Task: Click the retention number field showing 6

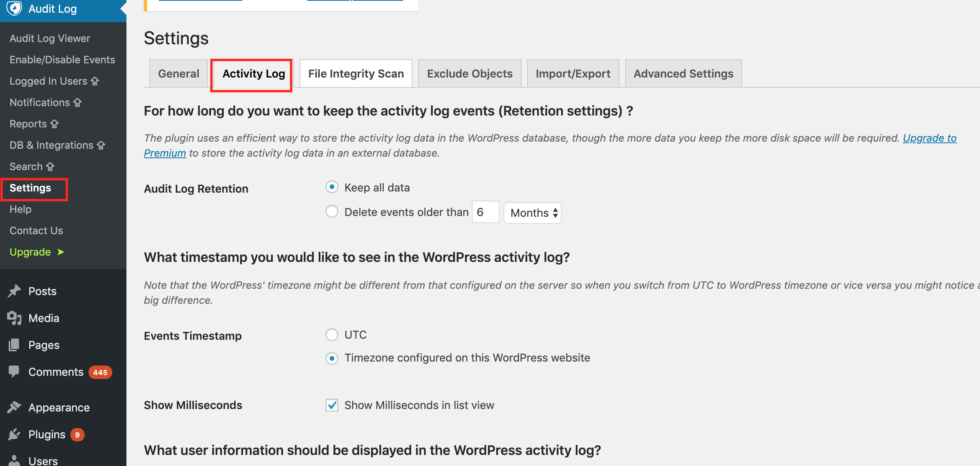Action: click(486, 212)
